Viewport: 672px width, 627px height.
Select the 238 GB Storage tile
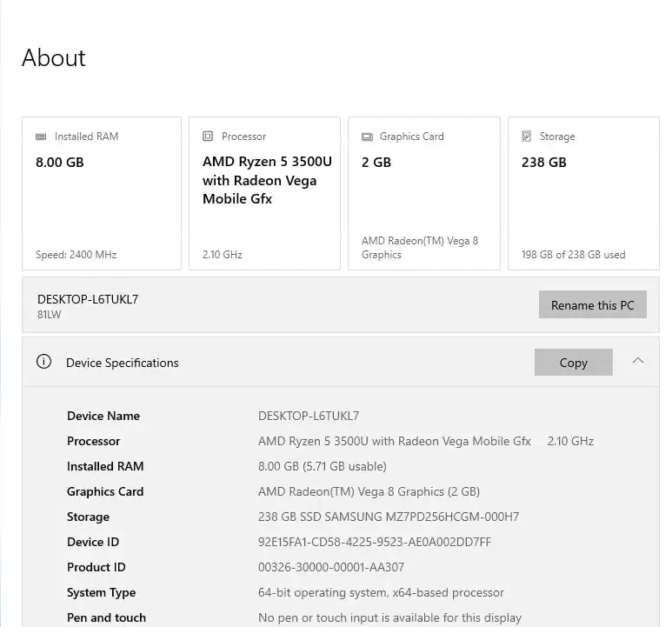pos(583,194)
